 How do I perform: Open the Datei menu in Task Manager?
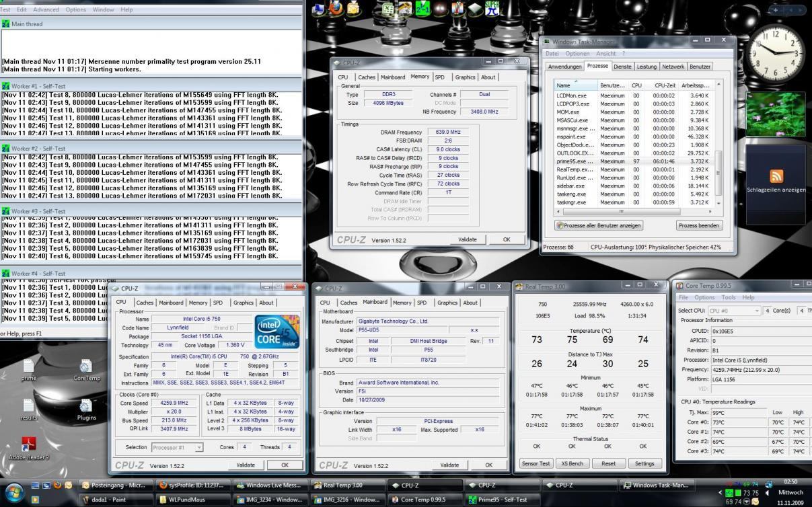(x=552, y=54)
